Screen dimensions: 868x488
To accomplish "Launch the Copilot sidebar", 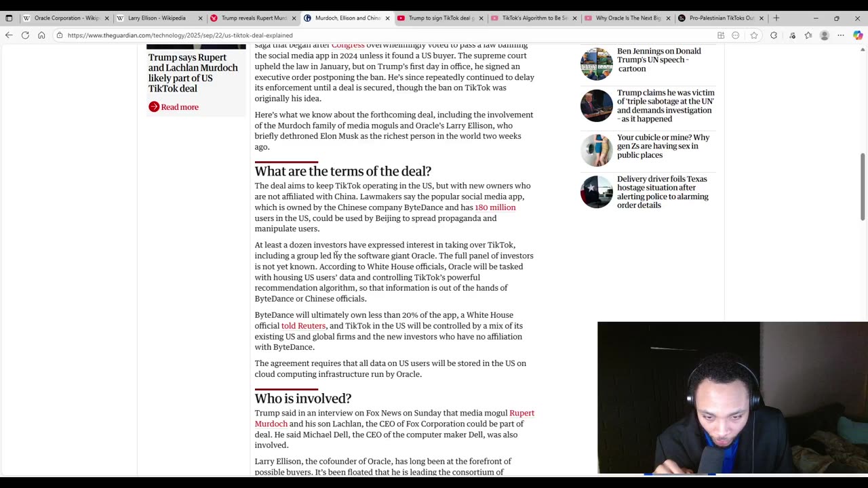I will [858, 35].
